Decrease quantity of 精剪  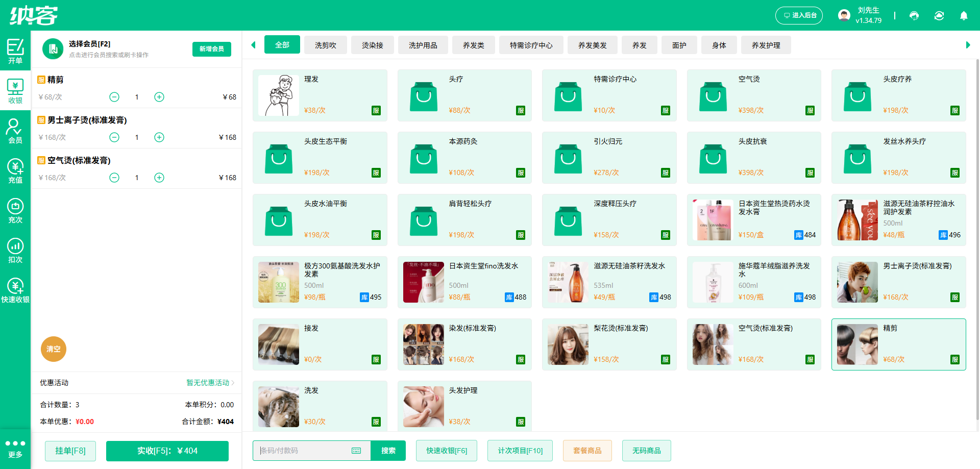[x=114, y=97]
